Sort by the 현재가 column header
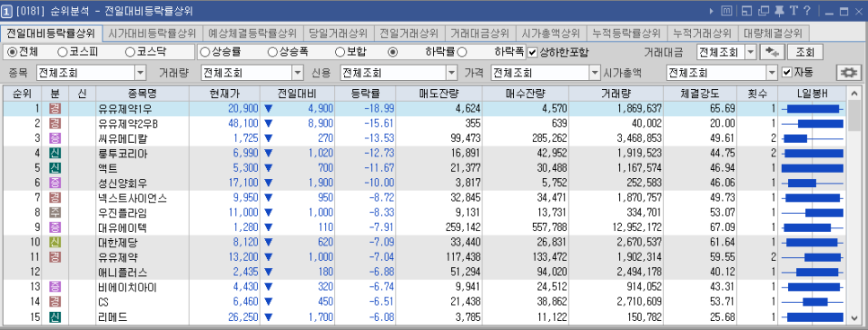 pos(225,94)
